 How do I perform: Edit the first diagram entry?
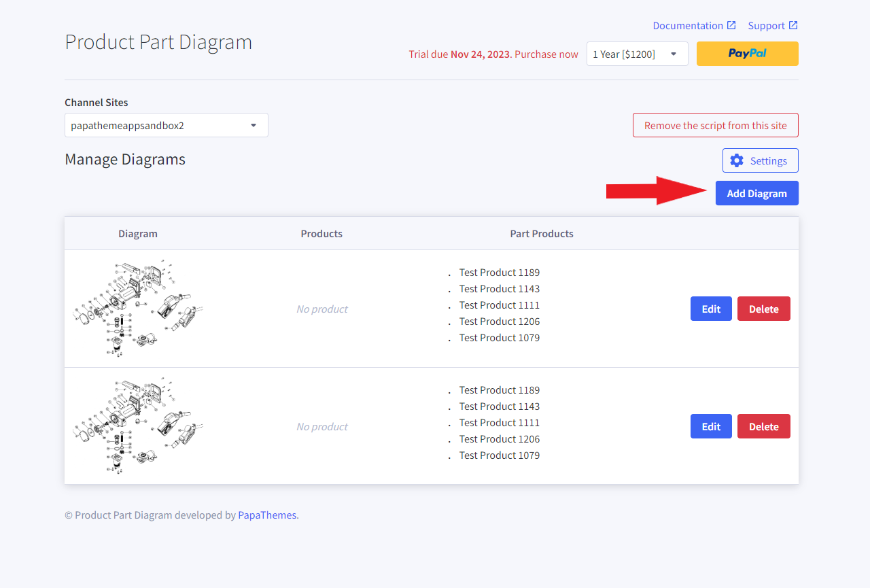click(x=711, y=309)
